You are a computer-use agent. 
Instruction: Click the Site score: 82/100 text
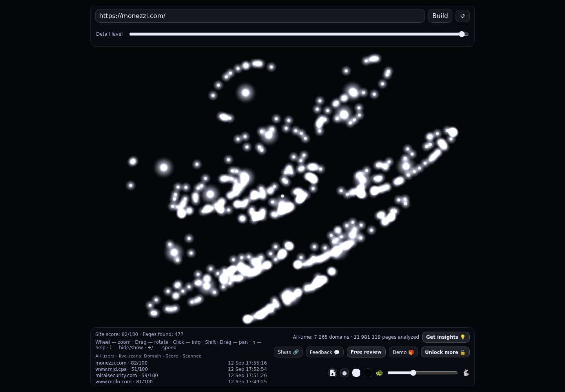[117, 334]
